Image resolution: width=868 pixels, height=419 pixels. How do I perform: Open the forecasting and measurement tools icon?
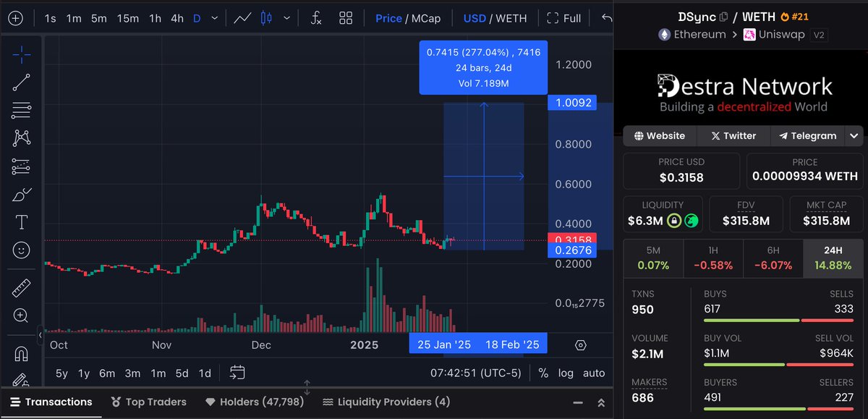22,166
